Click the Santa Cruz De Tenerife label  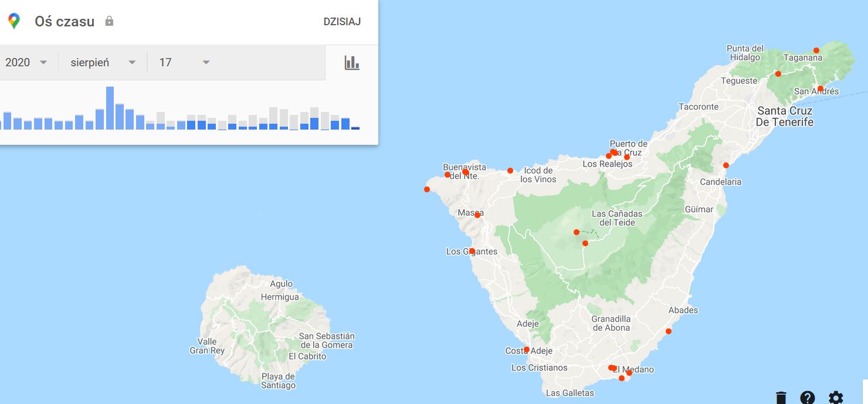[x=784, y=116]
